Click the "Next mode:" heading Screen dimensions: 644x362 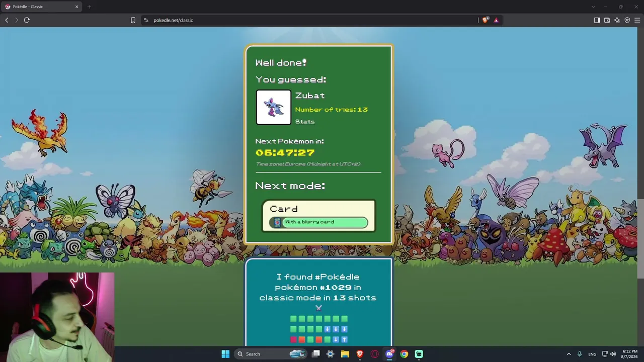(x=290, y=186)
